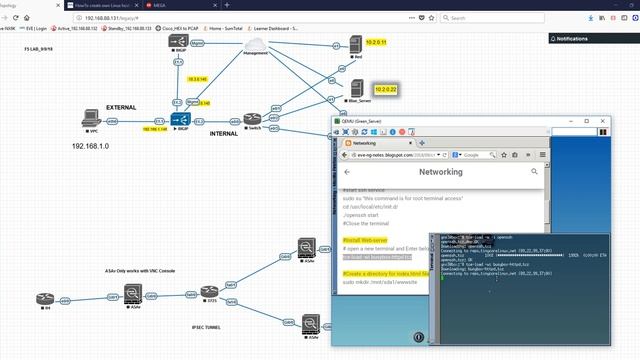Image resolution: width=640 pixels, height=360 pixels.
Task: Open Home - SumTotal bookmark
Action: [222, 29]
